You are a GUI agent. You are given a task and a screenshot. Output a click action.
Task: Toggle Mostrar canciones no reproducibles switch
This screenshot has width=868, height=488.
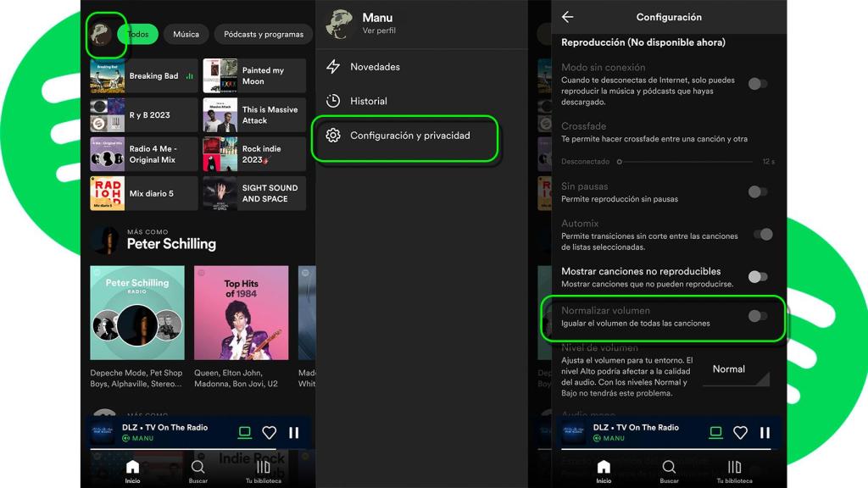[758, 277]
